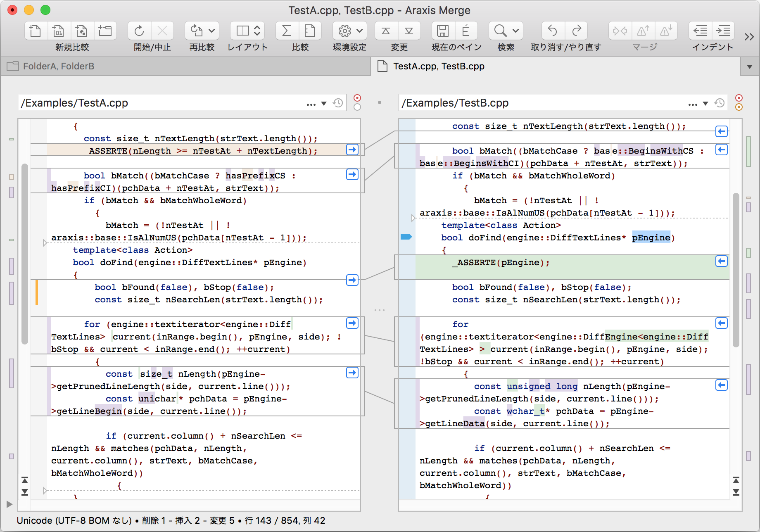
Task: Click the new folder comparison icon
Action: coord(105,31)
